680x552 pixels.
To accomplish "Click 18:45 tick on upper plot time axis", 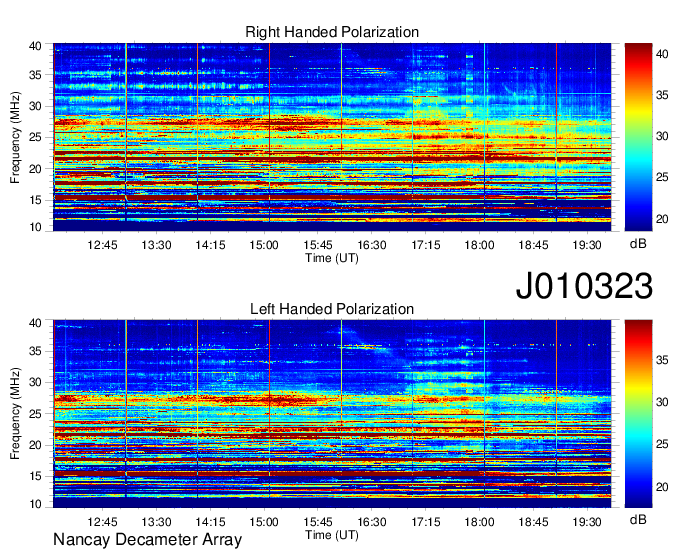I will [533, 245].
